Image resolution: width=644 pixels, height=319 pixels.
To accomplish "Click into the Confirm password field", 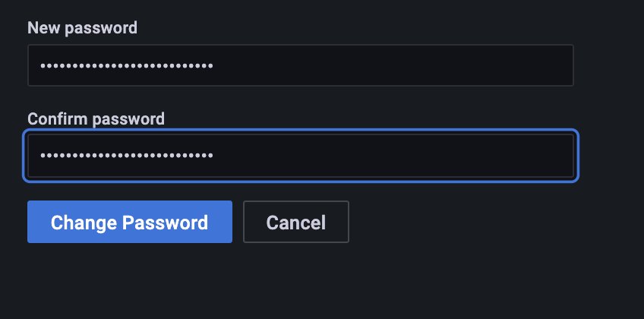I will click(300, 156).
